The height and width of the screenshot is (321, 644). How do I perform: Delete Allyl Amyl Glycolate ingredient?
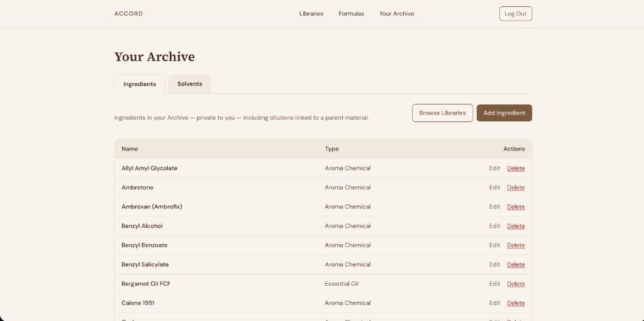pos(516,168)
